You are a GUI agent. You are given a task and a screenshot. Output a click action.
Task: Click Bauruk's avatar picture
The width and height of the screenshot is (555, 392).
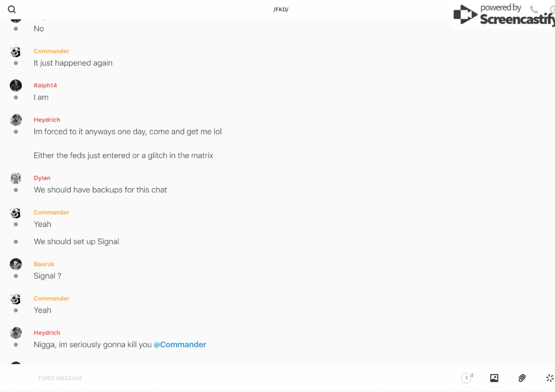(16, 264)
